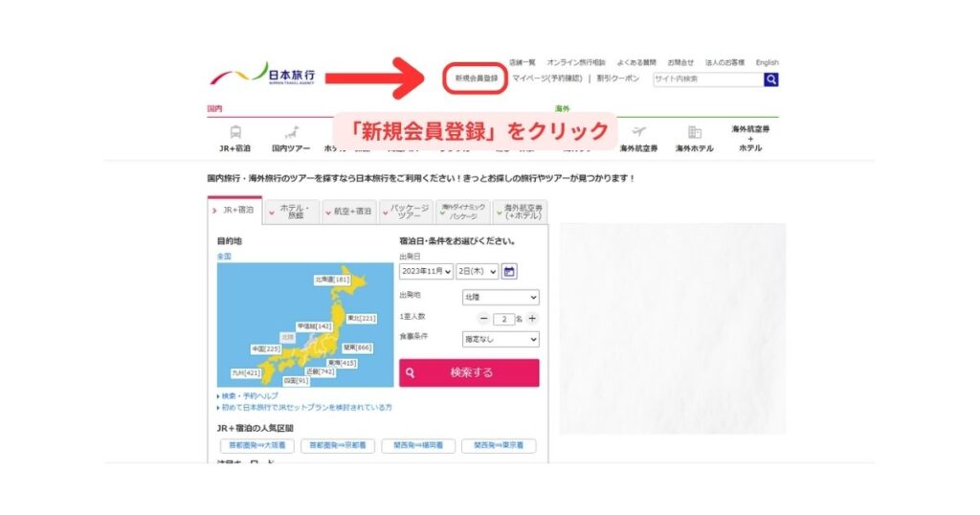Open the 割引クーポン link
Viewport: 980px width, 515px height.
tap(617, 78)
